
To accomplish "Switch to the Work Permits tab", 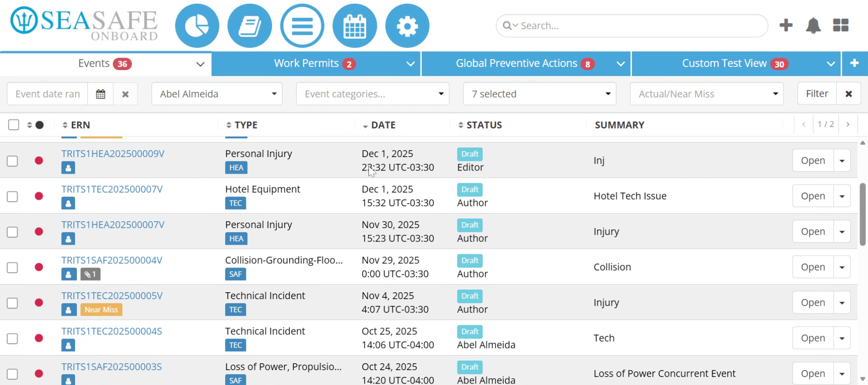I will (x=316, y=64).
